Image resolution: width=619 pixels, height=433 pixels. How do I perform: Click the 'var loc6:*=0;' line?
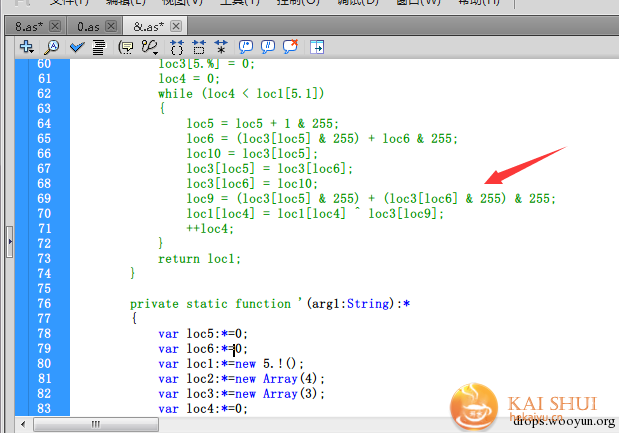coord(203,349)
